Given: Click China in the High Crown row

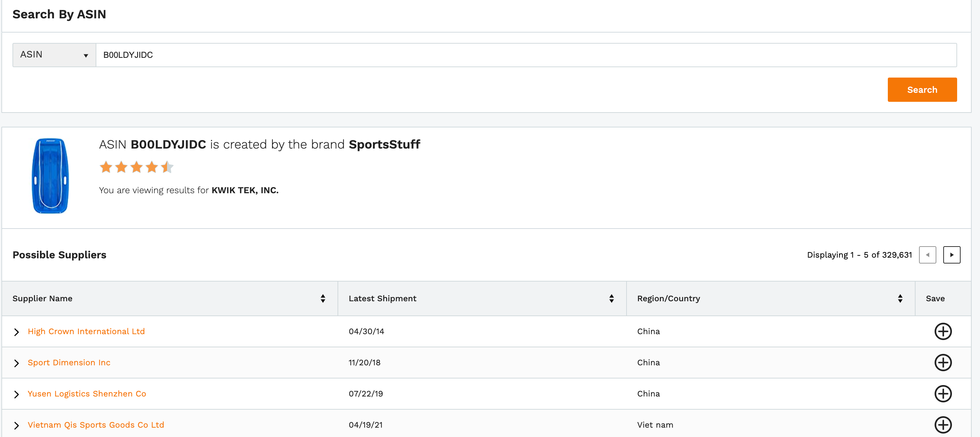Looking at the screenshot, I should coord(649,331).
